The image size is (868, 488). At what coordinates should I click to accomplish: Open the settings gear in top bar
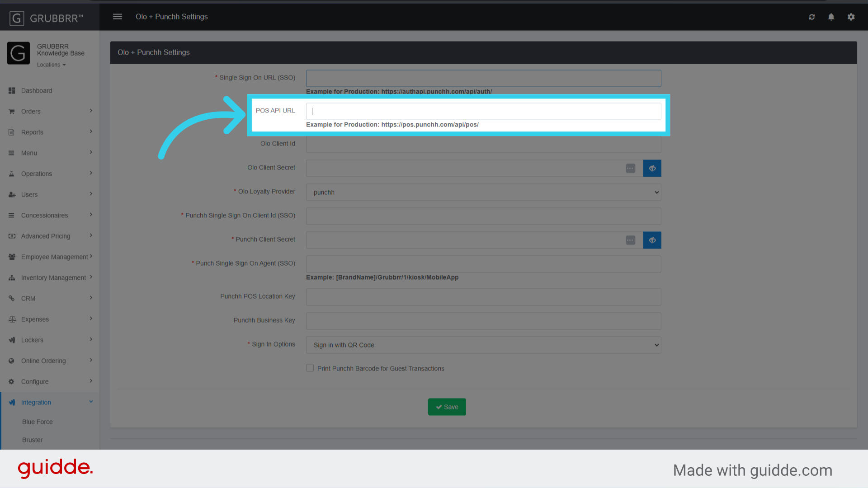tap(851, 17)
